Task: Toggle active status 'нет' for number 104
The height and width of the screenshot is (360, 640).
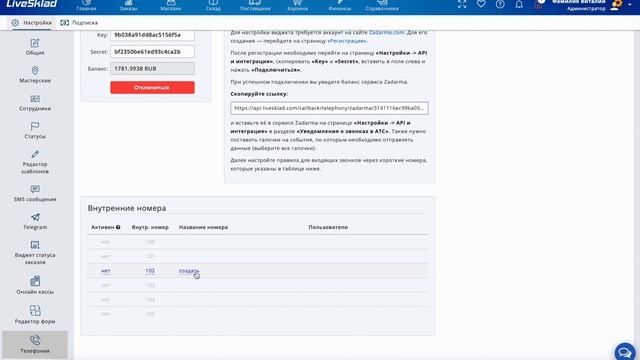Action: (x=106, y=300)
